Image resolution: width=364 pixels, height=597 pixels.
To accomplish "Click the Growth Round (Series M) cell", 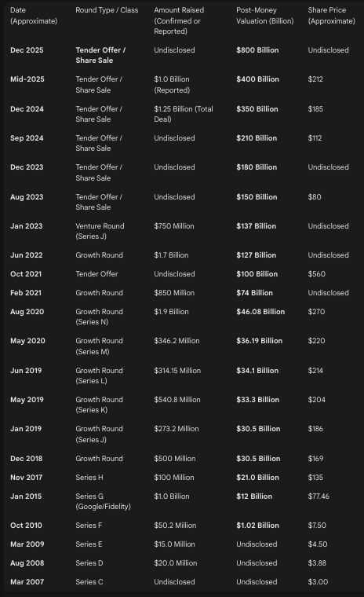I will pyautogui.click(x=99, y=346).
